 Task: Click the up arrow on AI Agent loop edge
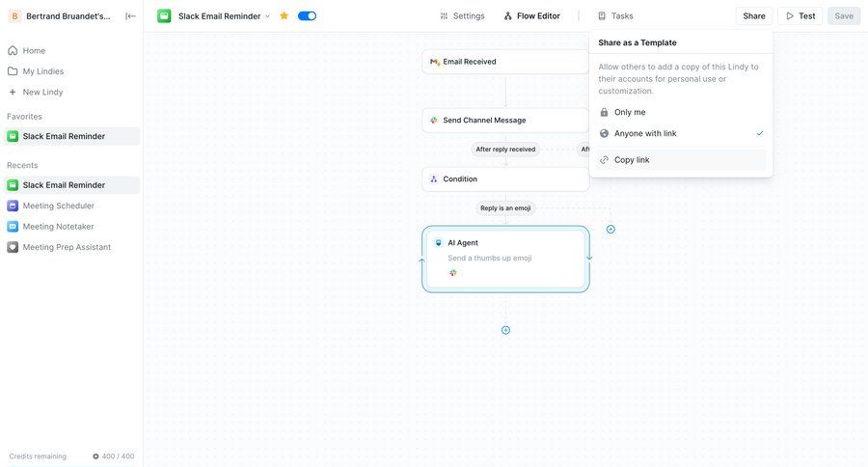pos(421,261)
